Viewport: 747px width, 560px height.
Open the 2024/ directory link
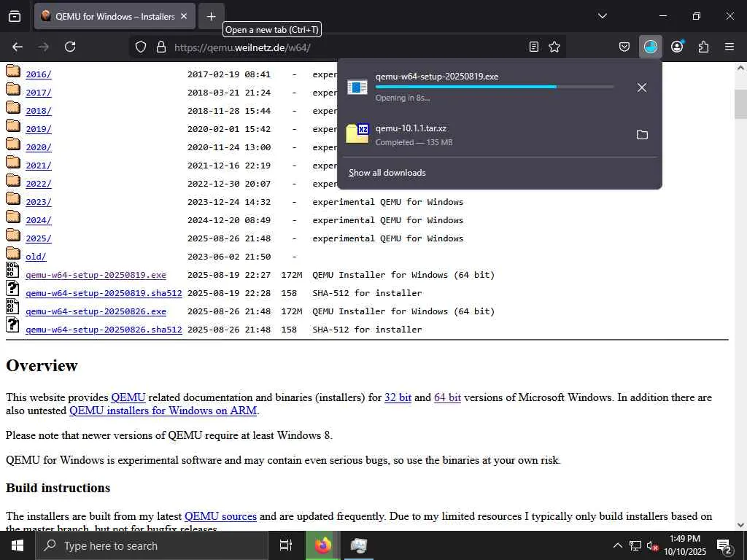pos(39,220)
